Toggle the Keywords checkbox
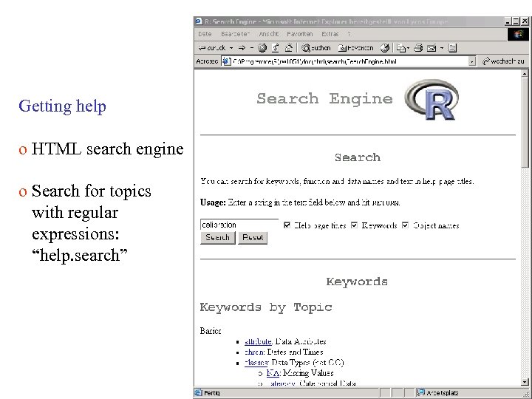 coord(354,225)
